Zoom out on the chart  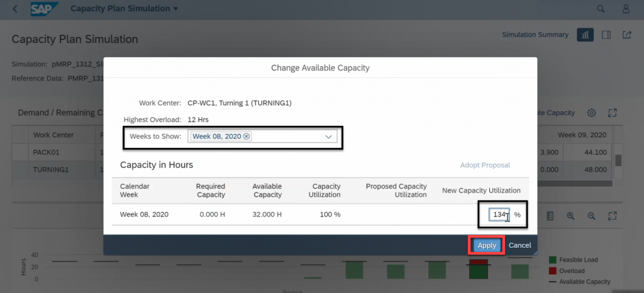coord(591,216)
